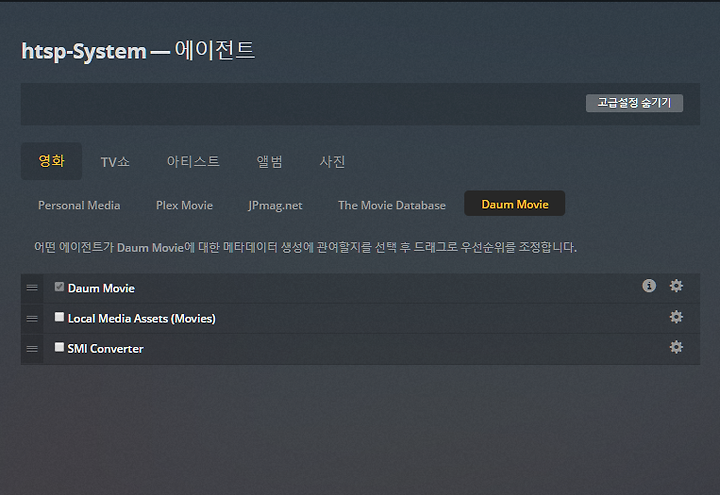Click drag handle of SMI Converter row
The height and width of the screenshot is (495, 720).
click(x=32, y=349)
